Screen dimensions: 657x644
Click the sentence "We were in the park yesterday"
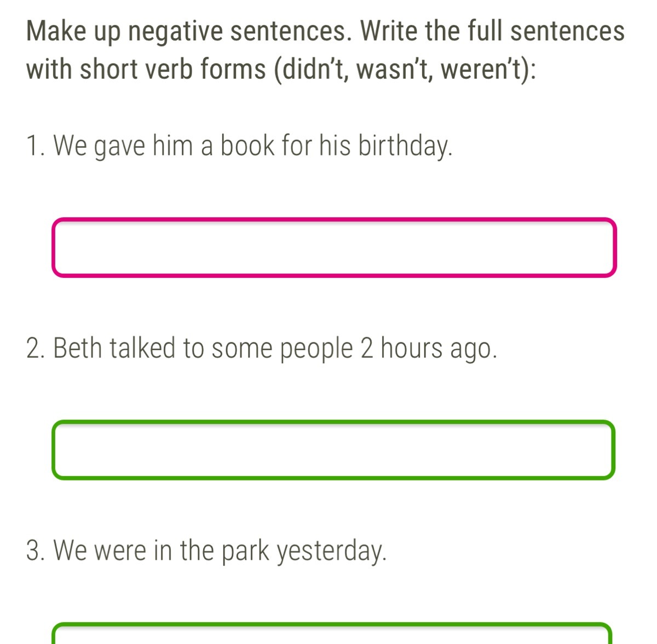point(206,550)
